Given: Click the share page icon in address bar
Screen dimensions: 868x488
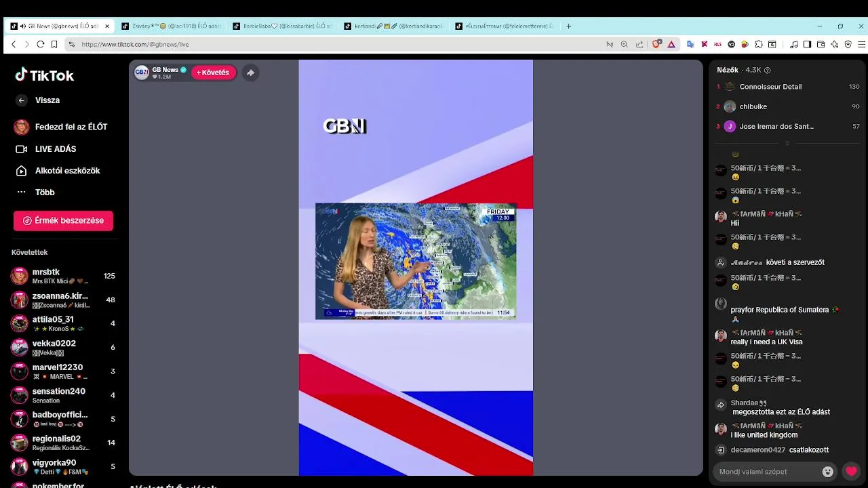Looking at the screenshot, I should [x=639, y=44].
